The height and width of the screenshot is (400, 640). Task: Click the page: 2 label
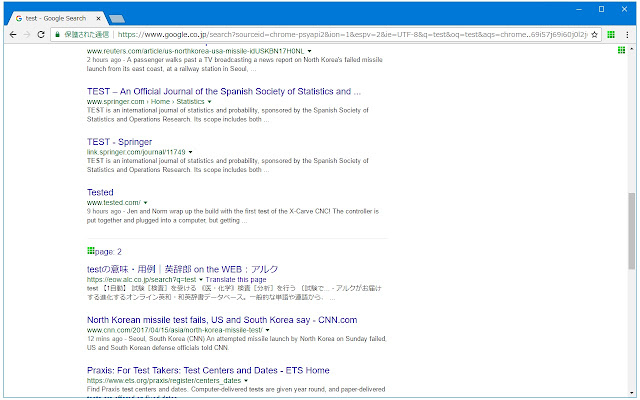108,252
